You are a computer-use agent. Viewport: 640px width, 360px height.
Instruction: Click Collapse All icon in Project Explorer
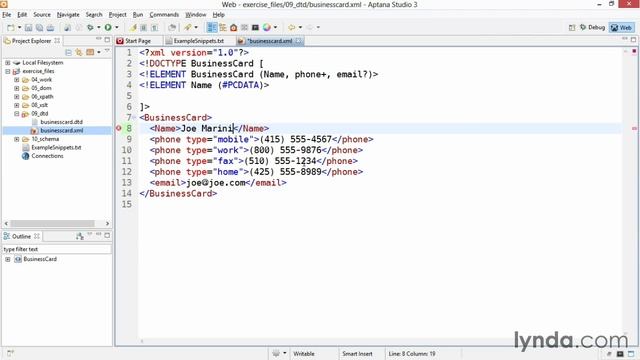[69, 52]
